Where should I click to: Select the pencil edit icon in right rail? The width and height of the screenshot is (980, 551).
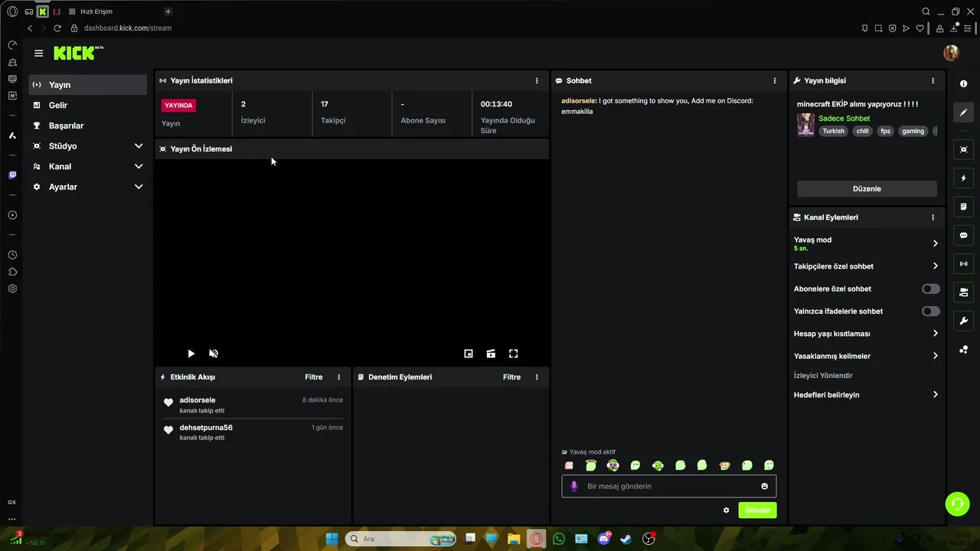(x=964, y=112)
